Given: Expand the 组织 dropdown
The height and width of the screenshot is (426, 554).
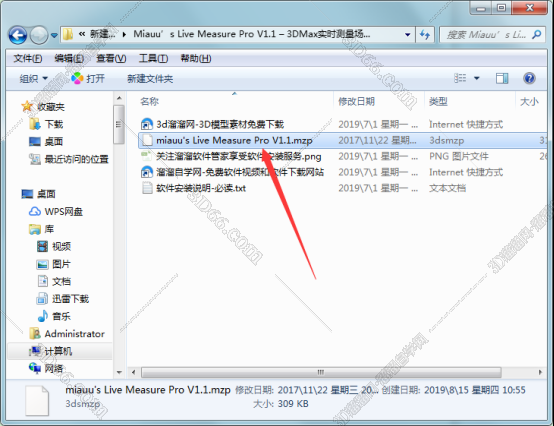Looking at the screenshot, I should (x=34, y=78).
